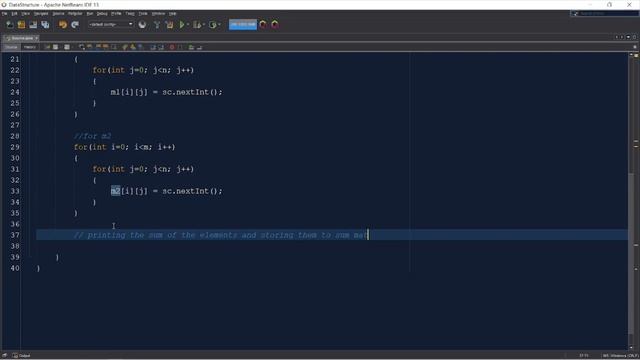640x360 pixels.
Task: Click the 'for(int j=0; j<n; j++)' line 22
Action: [143, 70]
